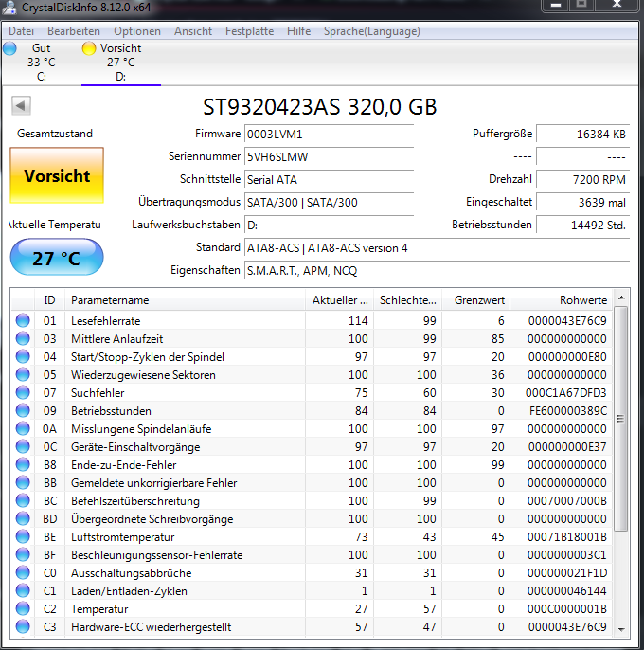
Task: Open the Optionen menu
Action: click(x=137, y=31)
